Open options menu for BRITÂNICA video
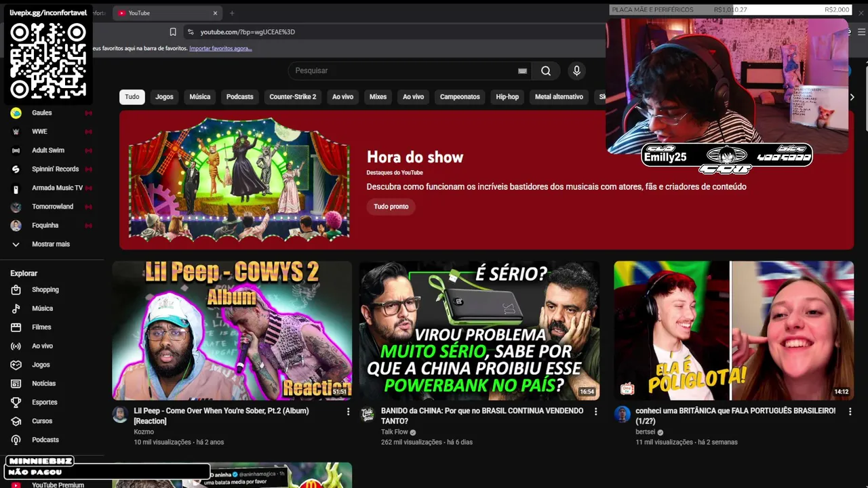868x488 pixels. [x=850, y=411]
